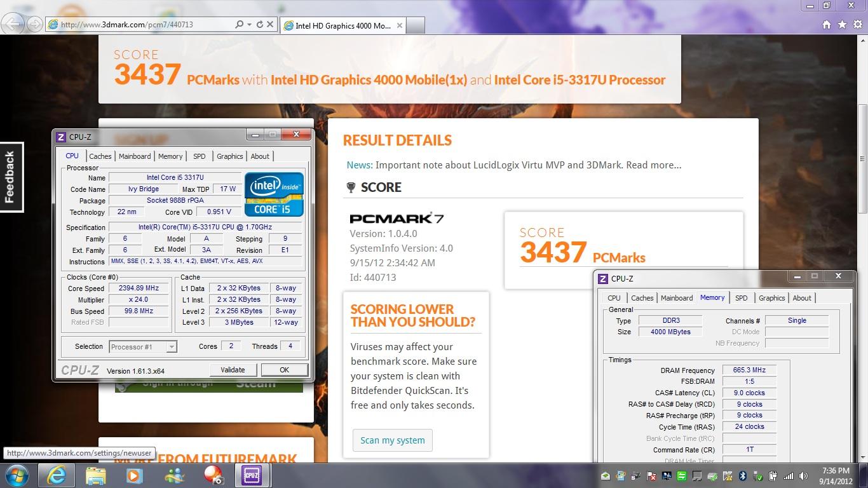868x488 pixels.
Task: Click the CPU-Z taskbar icon
Action: click(x=252, y=475)
